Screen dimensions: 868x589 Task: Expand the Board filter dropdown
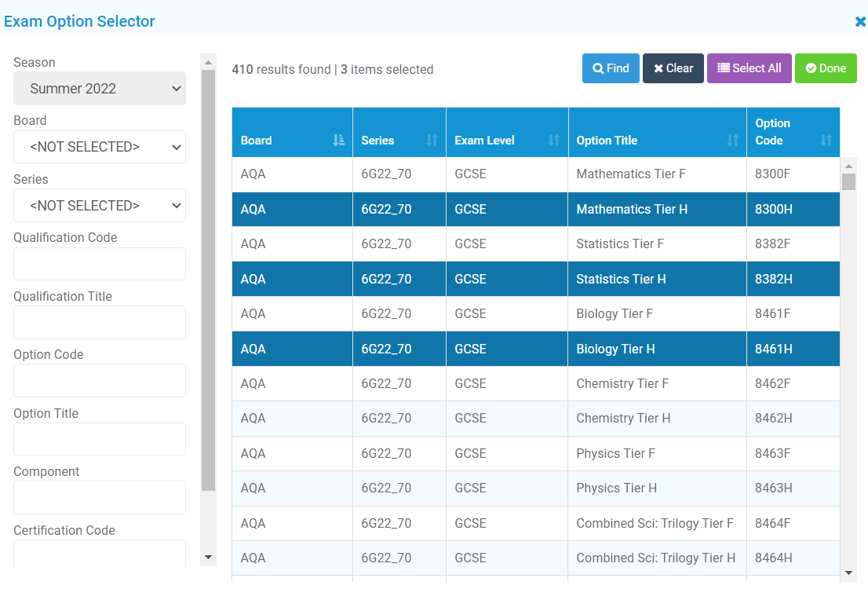click(x=100, y=147)
